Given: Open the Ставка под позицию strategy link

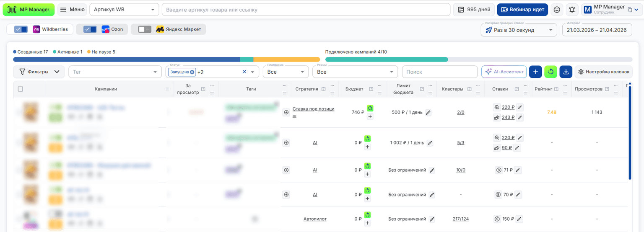Looking at the screenshot, I should (314, 112).
